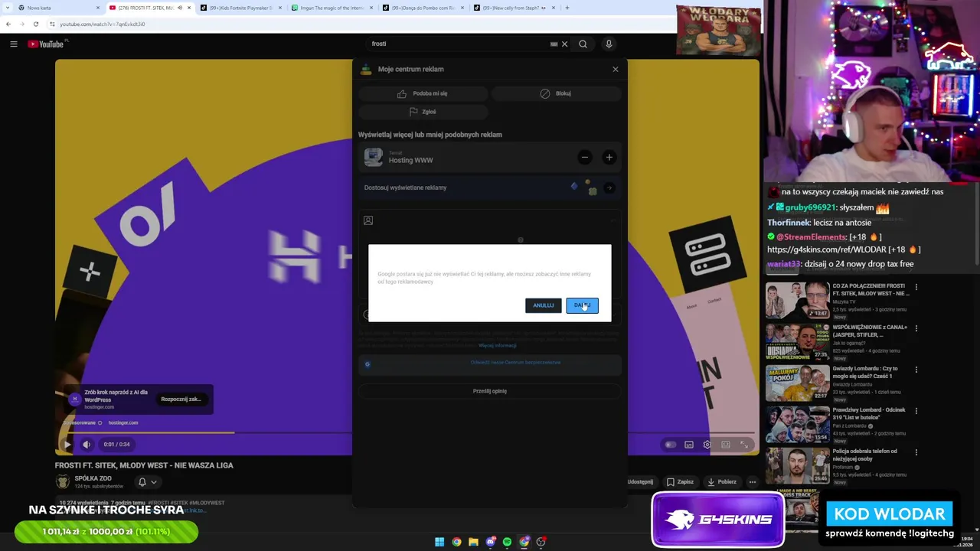
Task: Switch to the Dança do Pombo tab
Action: click(x=423, y=8)
